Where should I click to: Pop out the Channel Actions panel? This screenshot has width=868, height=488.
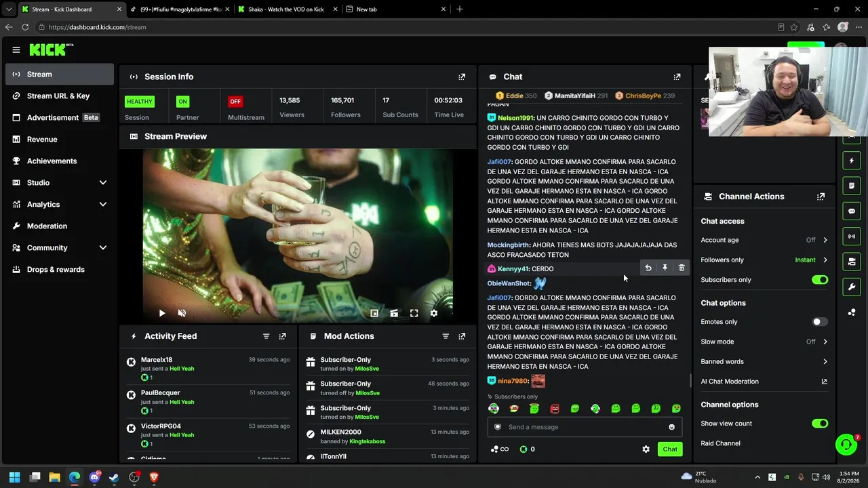(x=821, y=197)
